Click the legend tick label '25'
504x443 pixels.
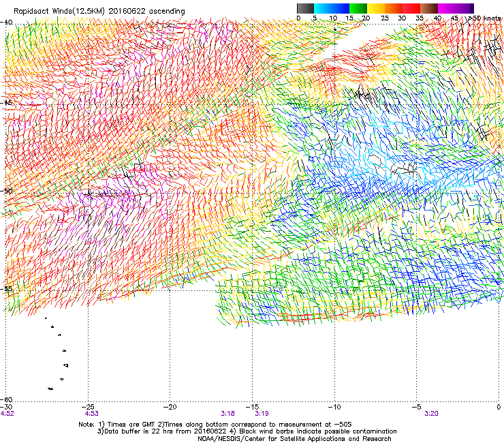385,18
